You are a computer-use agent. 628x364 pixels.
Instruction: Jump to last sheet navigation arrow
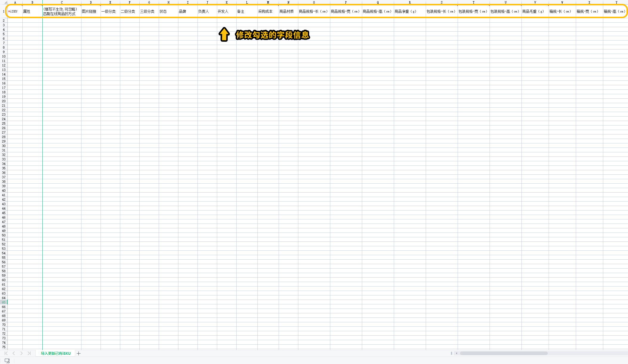pyautogui.click(x=29, y=353)
